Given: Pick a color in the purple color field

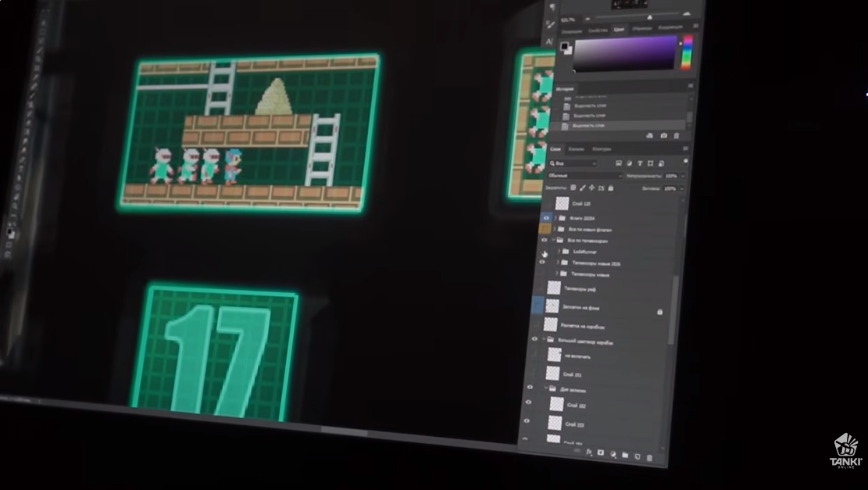Looking at the screenshot, I should [624, 54].
